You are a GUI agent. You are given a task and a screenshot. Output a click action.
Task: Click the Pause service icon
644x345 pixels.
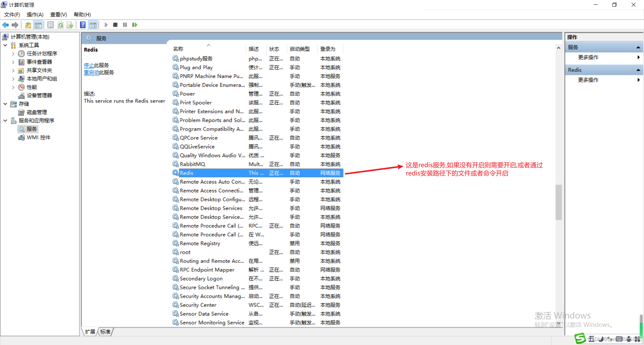click(125, 25)
